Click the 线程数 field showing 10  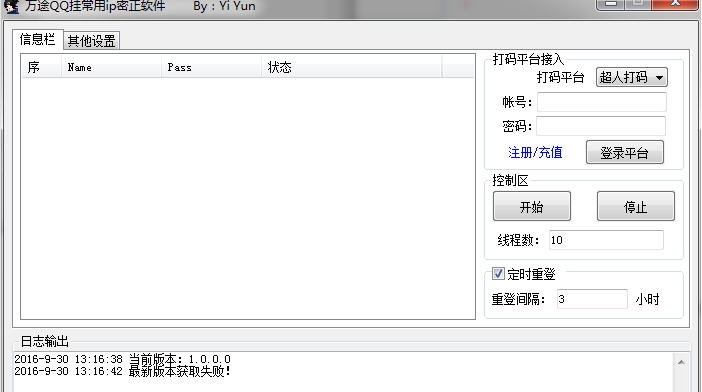click(x=606, y=240)
